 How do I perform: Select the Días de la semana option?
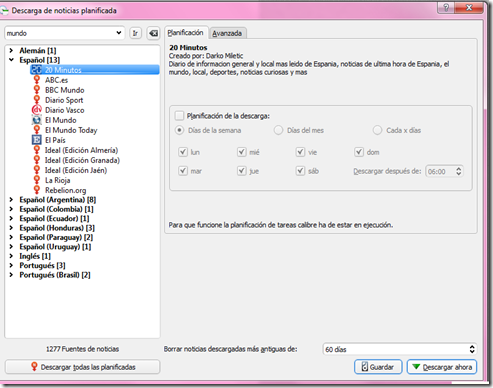[x=179, y=130]
